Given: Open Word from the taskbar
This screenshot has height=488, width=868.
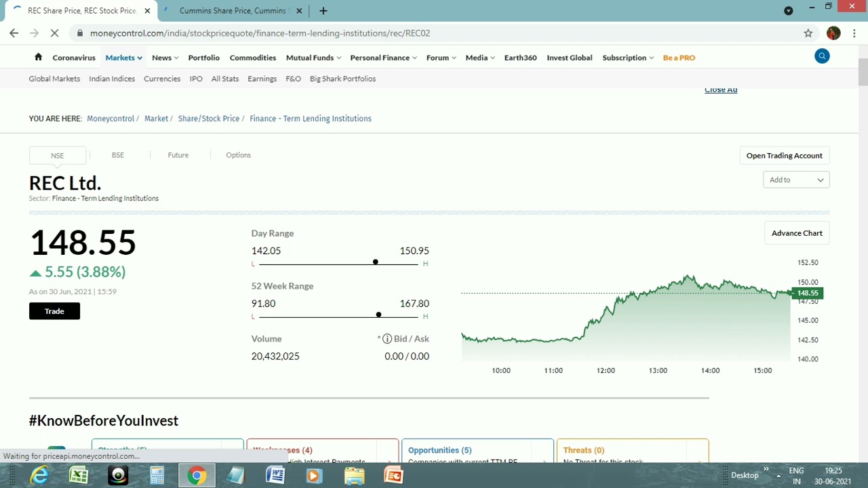Looking at the screenshot, I should pyautogui.click(x=275, y=476).
